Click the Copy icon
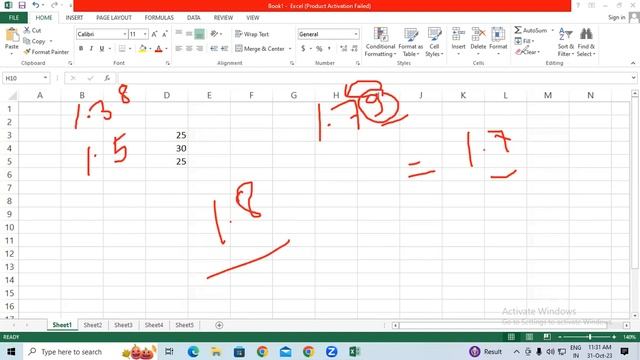 click(x=27, y=41)
